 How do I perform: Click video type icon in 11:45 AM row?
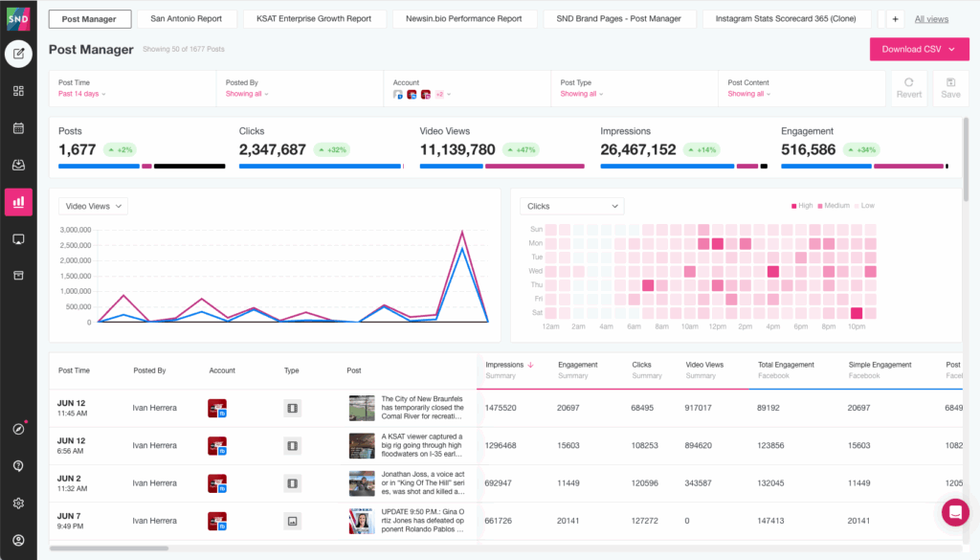(292, 408)
